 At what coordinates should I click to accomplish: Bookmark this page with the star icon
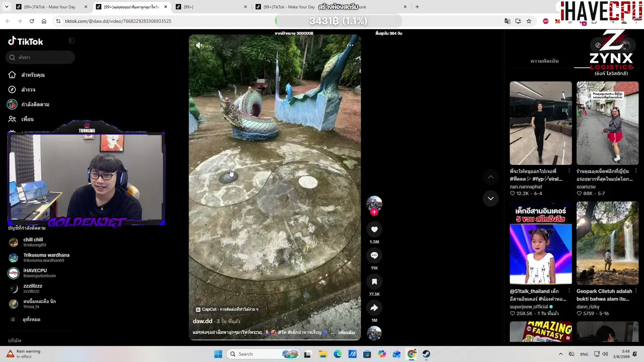[x=529, y=21]
